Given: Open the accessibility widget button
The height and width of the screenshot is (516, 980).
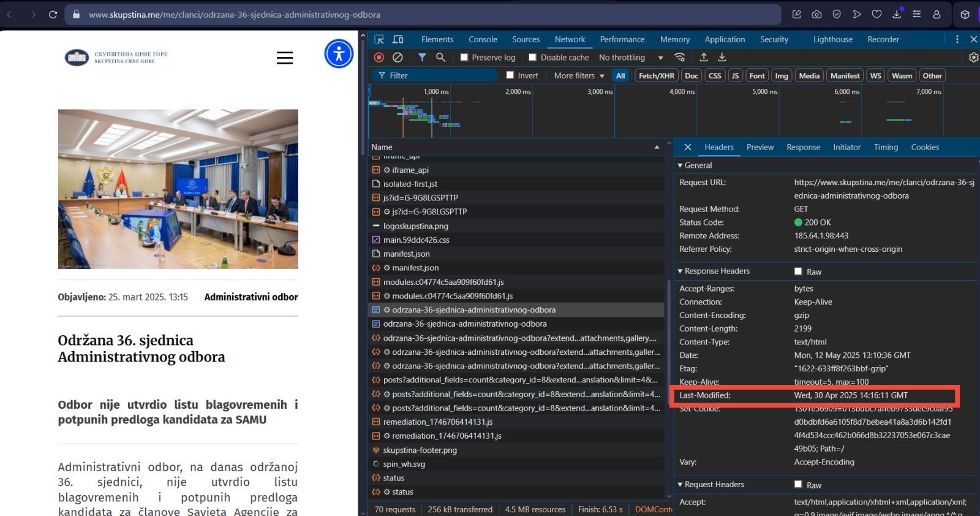Looking at the screenshot, I should click(339, 53).
